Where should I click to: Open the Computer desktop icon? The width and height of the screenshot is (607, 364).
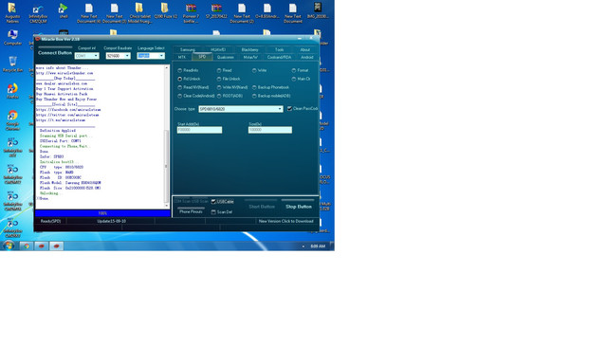coord(12,38)
